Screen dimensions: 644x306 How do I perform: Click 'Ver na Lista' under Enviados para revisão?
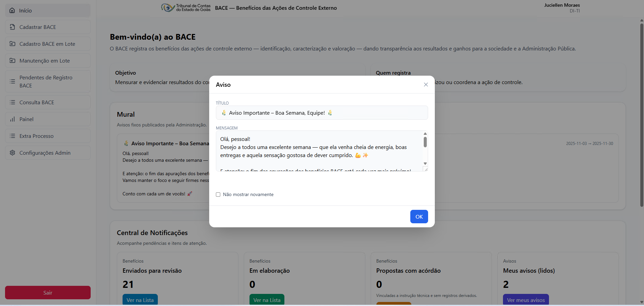(x=140, y=300)
